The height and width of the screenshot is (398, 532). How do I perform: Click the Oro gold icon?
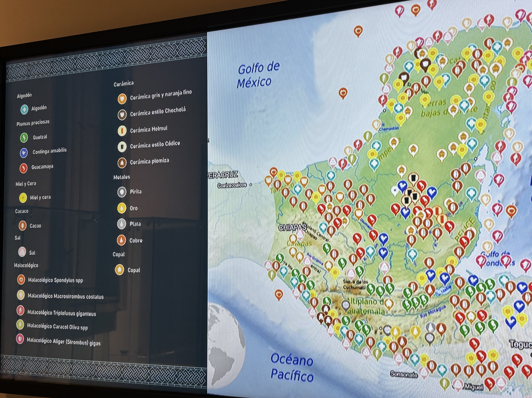click(122, 208)
